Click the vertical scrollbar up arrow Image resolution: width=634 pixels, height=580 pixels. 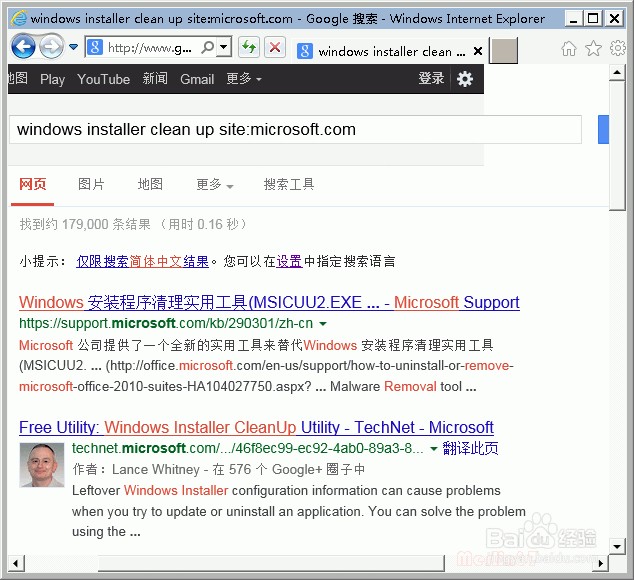coord(617,73)
